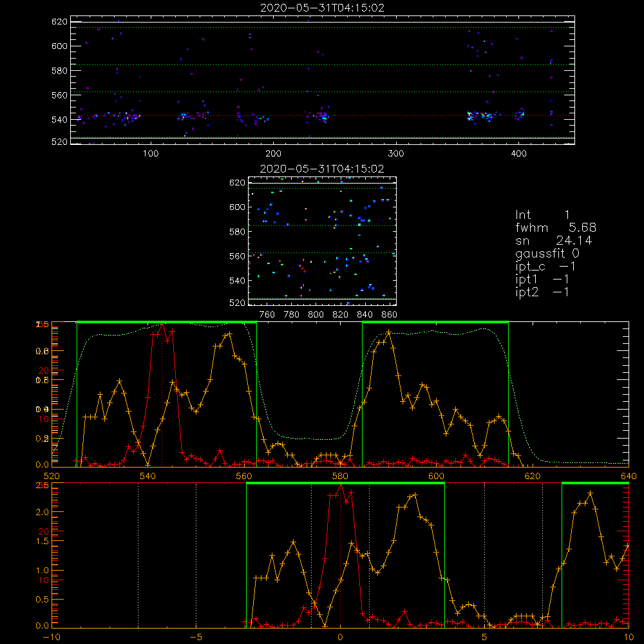Click the 'ipt1 -1' readout

click(x=542, y=279)
